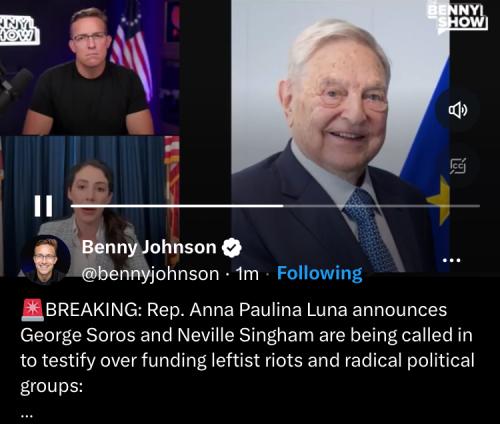The height and width of the screenshot is (424, 500).
Task: Open Benny Johnson's round profile avatar
Action: [46, 259]
